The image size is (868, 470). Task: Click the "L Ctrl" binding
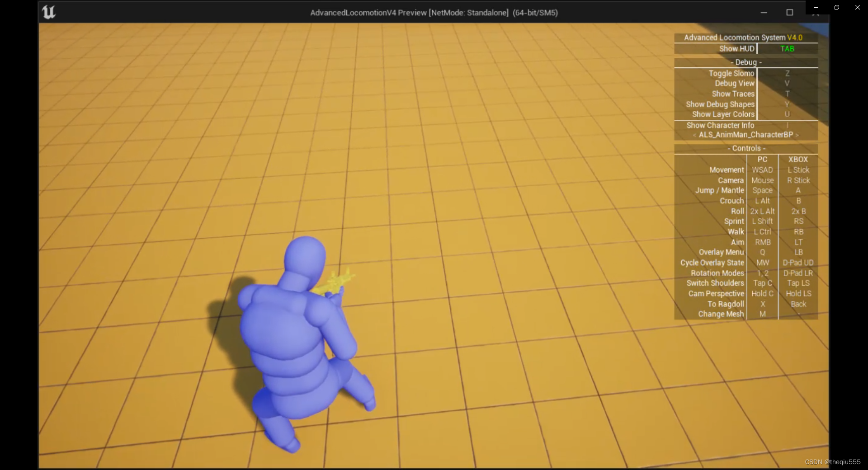pyautogui.click(x=762, y=232)
